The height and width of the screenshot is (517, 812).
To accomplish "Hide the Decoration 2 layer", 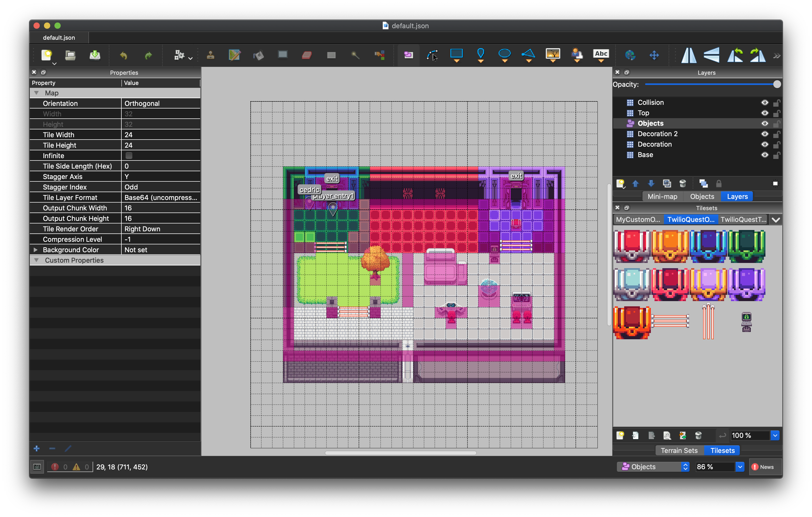I will tap(764, 134).
